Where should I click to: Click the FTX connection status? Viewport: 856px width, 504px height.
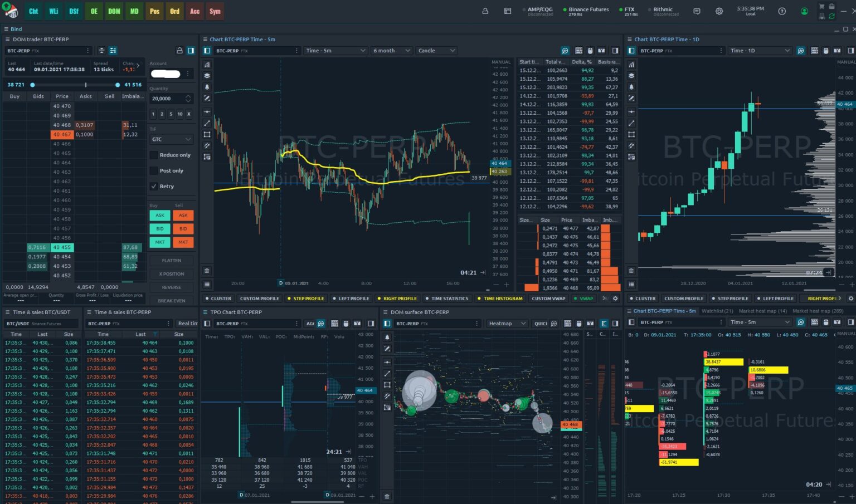pyautogui.click(x=628, y=11)
